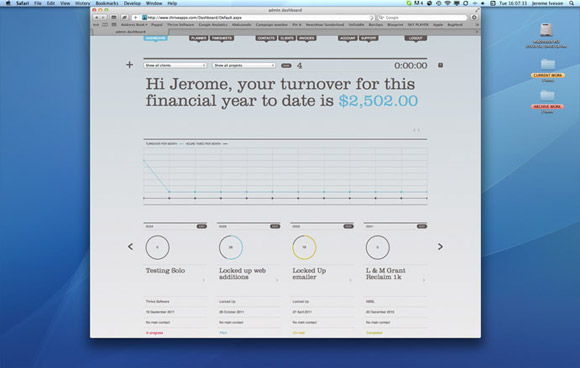Click Safari full-screen arrows icon
This screenshot has width=580, height=368.
tap(477, 10)
